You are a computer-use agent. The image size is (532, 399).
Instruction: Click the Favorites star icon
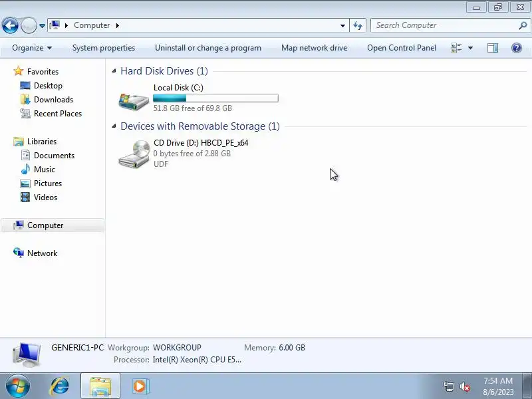19,71
